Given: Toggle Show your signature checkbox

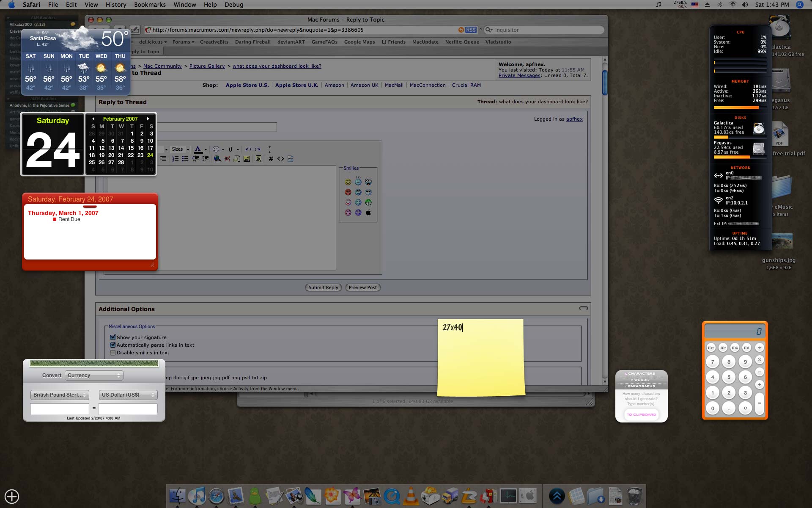Looking at the screenshot, I should tap(113, 337).
